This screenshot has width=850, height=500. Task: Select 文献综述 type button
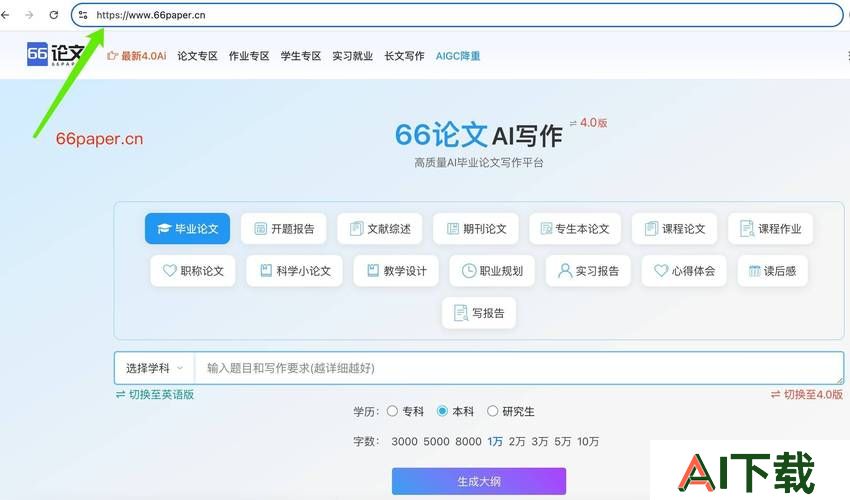point(380,229)
